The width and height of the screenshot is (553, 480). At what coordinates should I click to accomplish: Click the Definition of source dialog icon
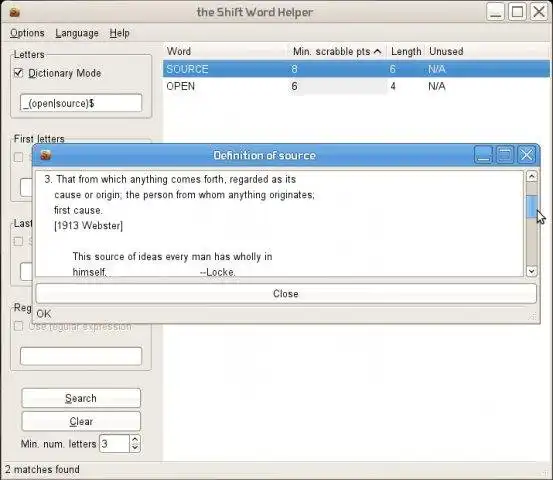point(46,155)
